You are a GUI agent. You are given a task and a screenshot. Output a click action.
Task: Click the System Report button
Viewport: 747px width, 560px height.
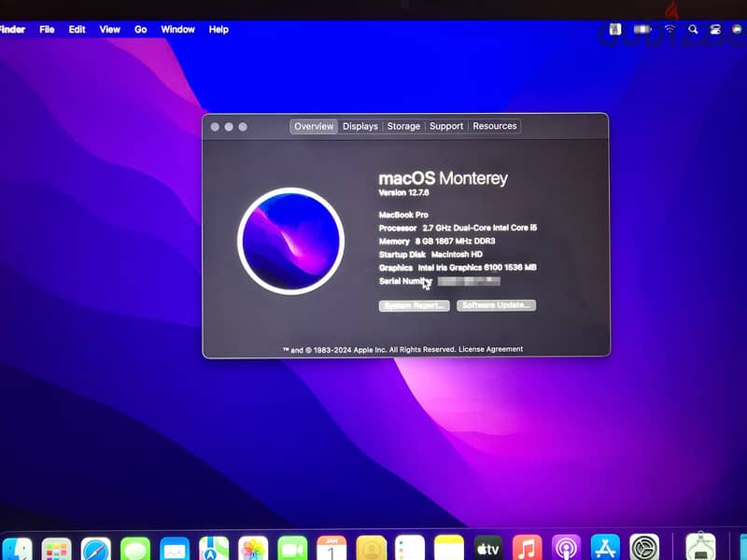click(x=414, y=306)
